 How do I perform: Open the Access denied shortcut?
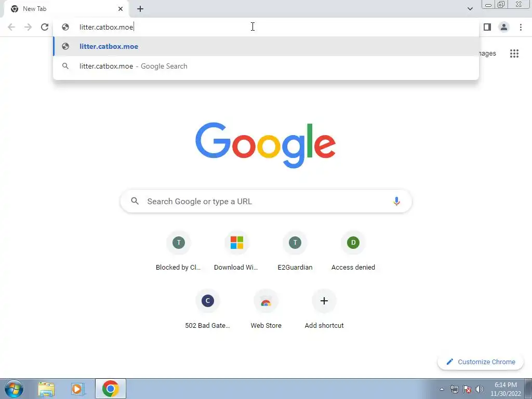tap(353, 251)
